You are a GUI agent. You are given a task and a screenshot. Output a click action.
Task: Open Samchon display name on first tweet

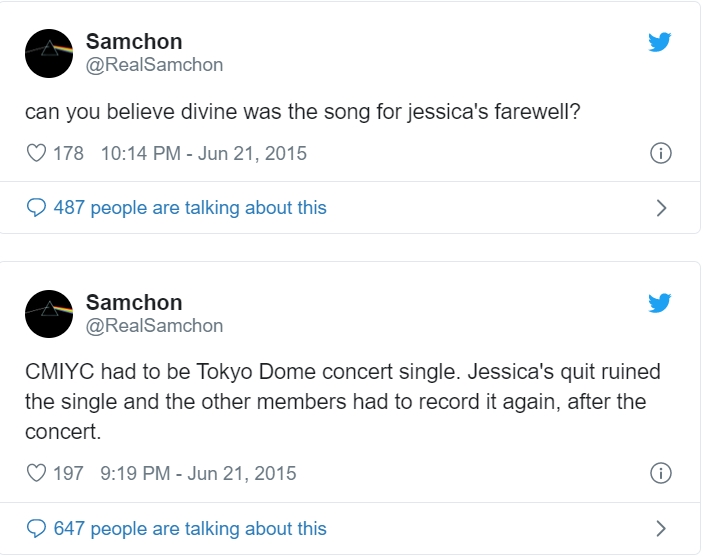point(134,42)
